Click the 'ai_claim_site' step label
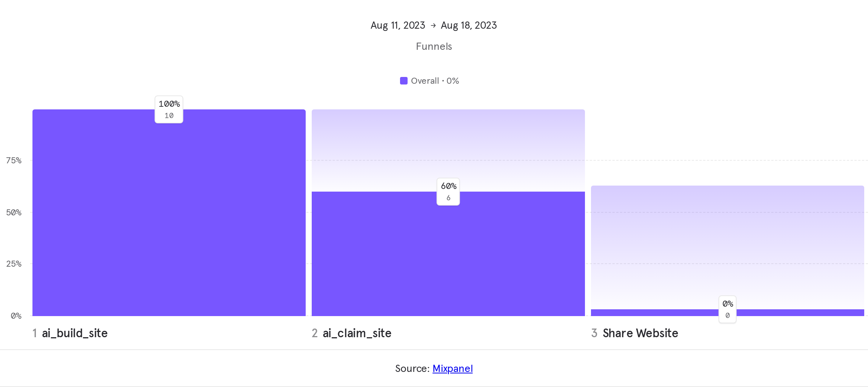 click(x=357, y=333)
